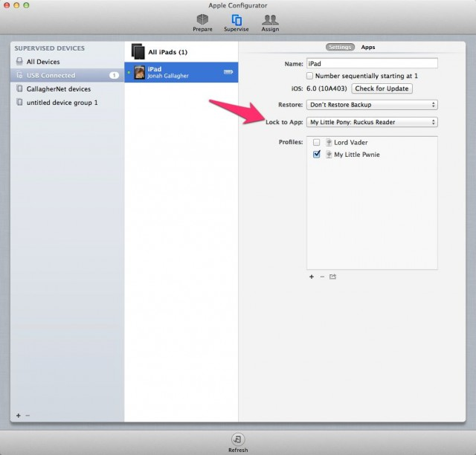Open GallagherNet devices group
Screen dimensions: 476x455
click(x=67, y=89)
